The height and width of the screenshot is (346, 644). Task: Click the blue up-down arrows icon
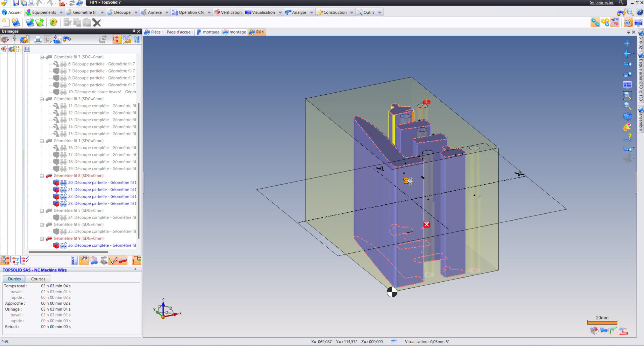137,39
